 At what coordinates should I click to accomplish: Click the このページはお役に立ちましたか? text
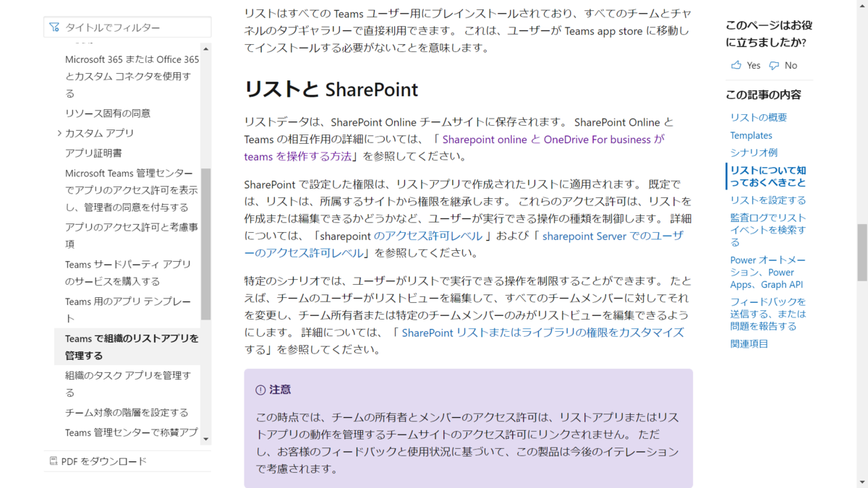point(769,33)
